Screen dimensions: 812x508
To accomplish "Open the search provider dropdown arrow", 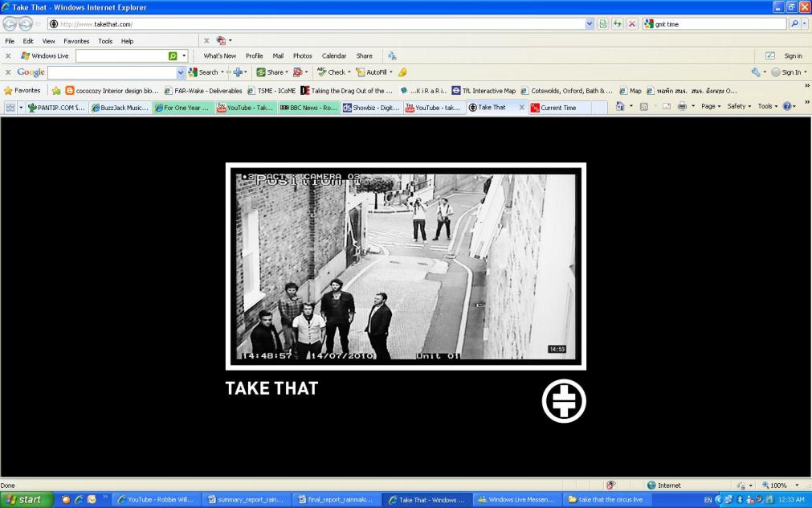I will 804,24.
